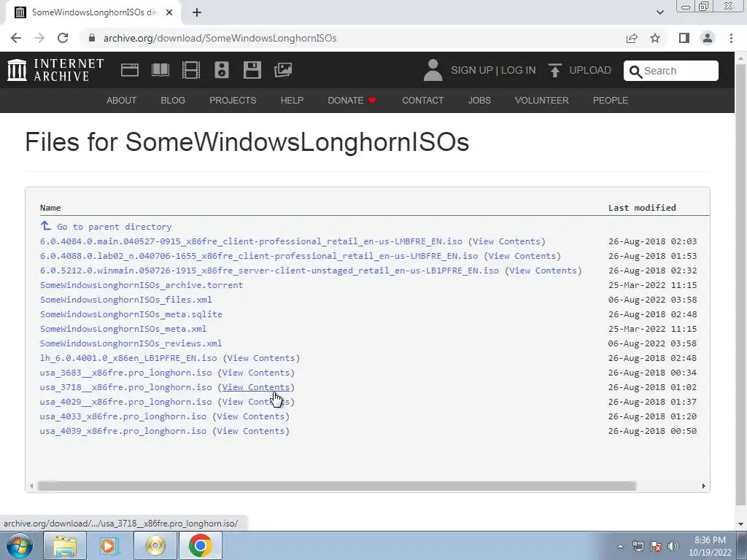The height and width of the screenshot is (560, 747).
Task: Show hidden system tray icons
Action: point(620,546)
